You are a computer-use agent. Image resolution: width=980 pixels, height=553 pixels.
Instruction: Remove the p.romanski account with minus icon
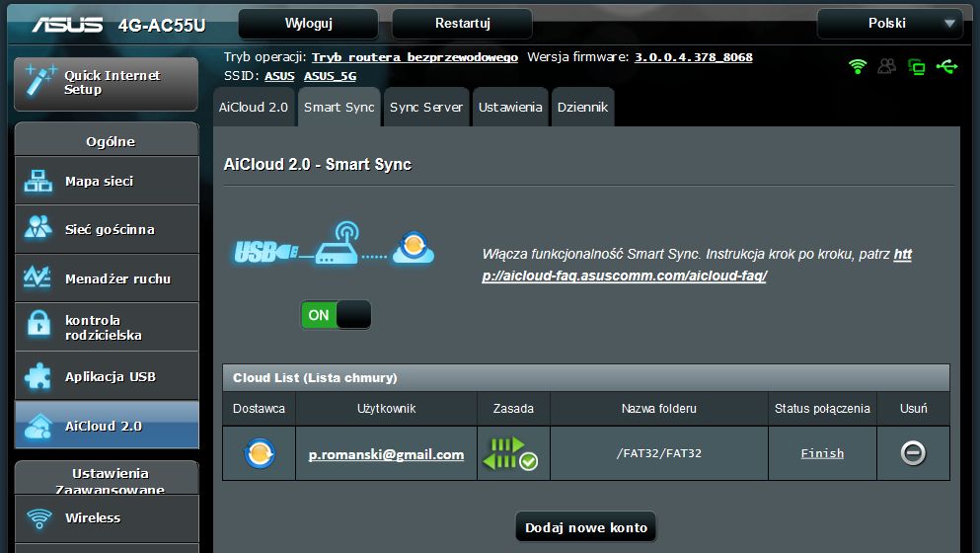[913, 453]
